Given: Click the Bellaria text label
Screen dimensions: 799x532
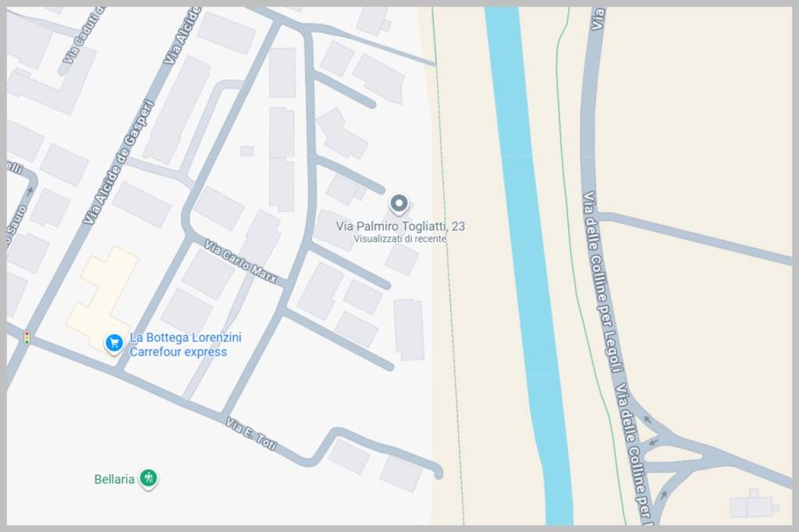Looking at the screenshot, I should click(x=115, y=479).
